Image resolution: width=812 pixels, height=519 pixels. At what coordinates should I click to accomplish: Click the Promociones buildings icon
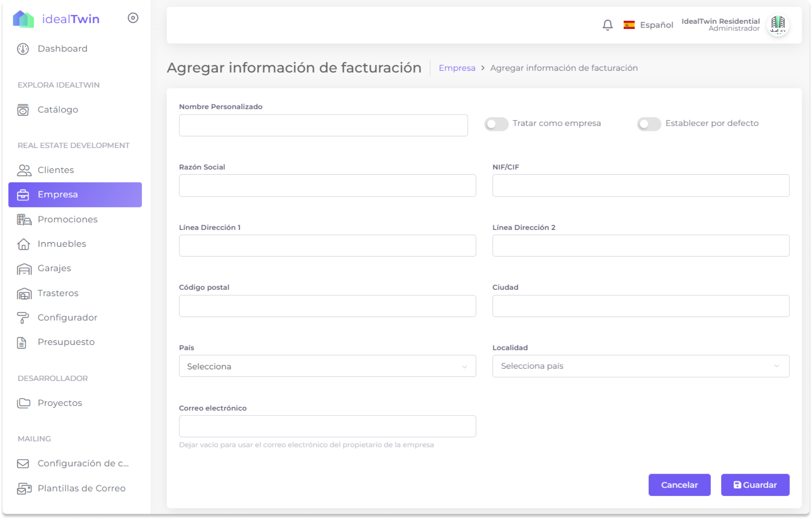(x=23, y=219)
